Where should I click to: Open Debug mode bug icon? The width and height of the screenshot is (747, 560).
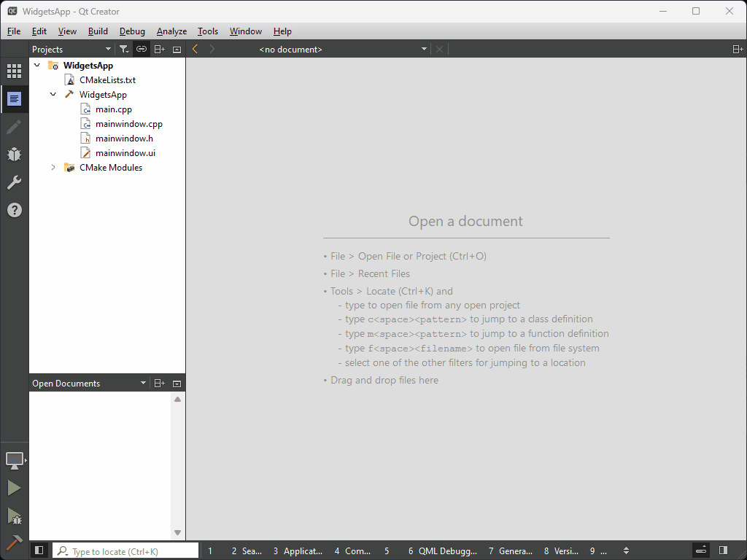[14, 155]
